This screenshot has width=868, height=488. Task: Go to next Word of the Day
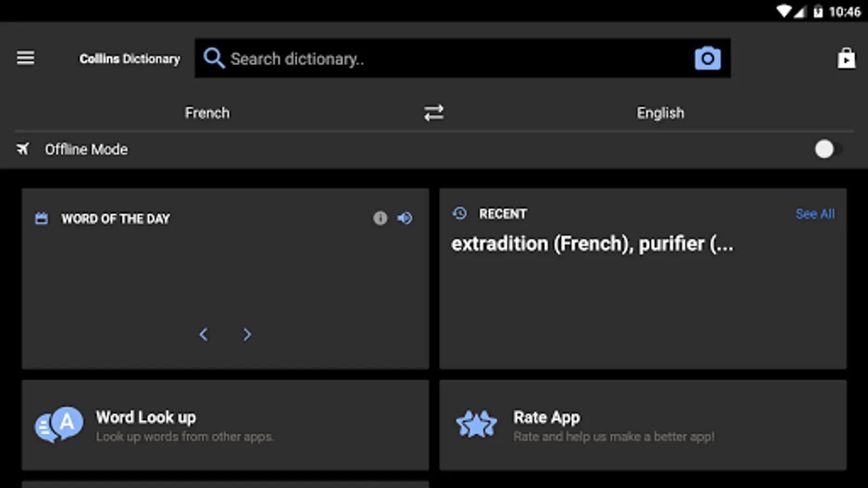pyautogui.click(x=247, y=335)
